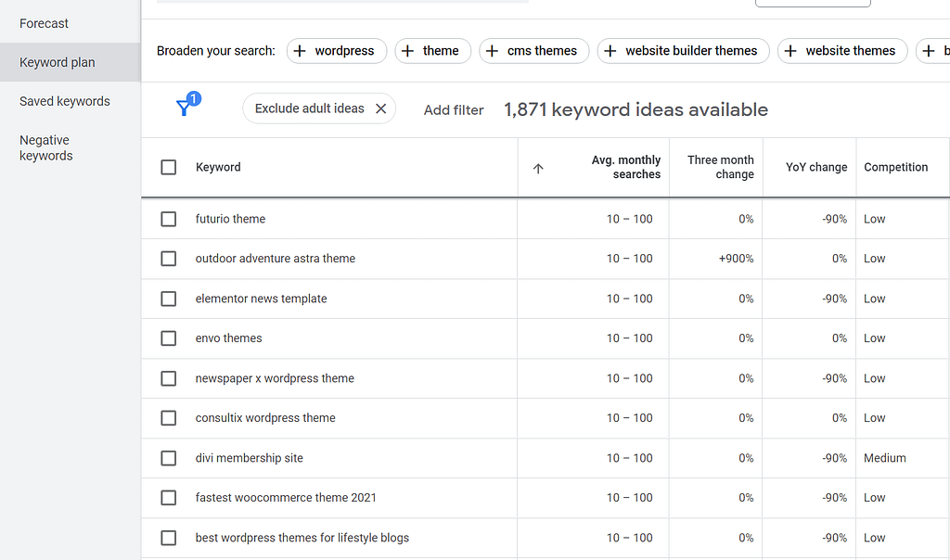
Task: Click 'Exclude adult ideas' filter chip label
Action: [309, 108]
